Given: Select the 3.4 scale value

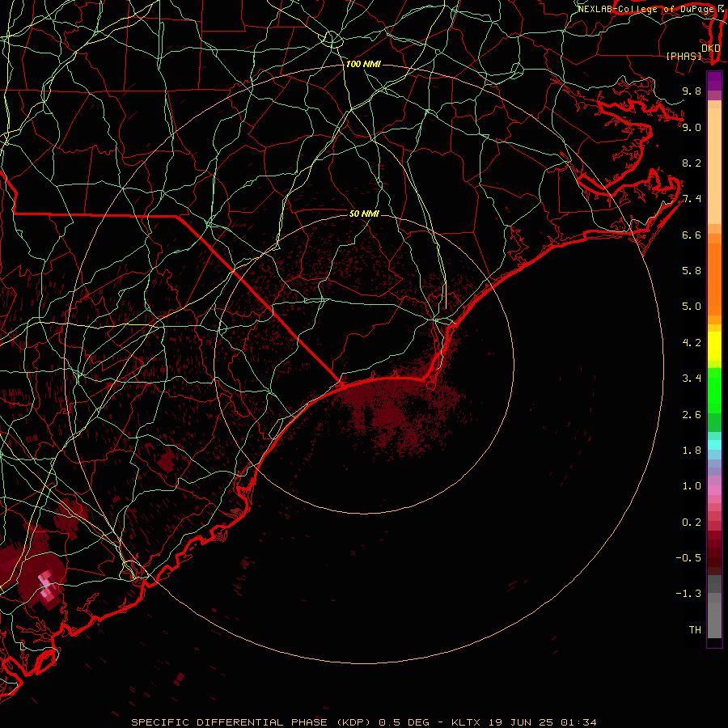Looking at the screenshot, I should [692, 379].
